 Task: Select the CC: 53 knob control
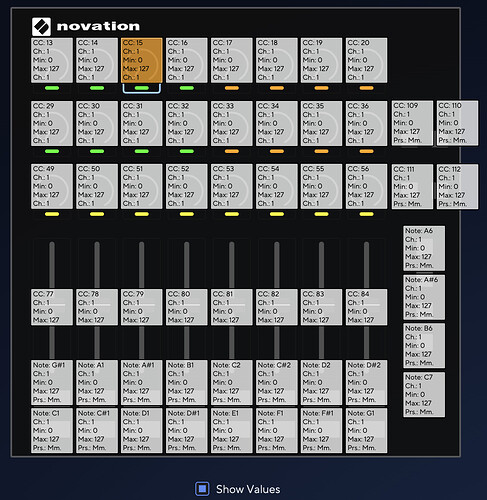click(x=232, y=186)
